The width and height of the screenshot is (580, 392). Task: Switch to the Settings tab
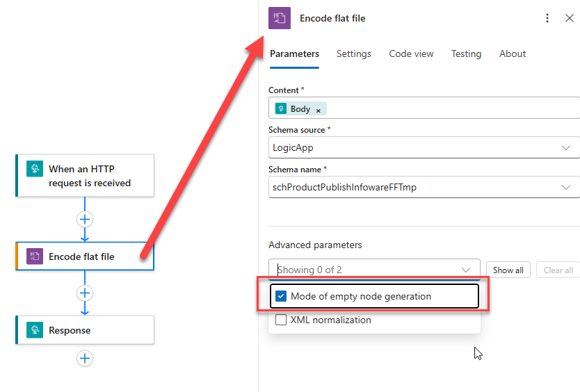tap(353, 54)
